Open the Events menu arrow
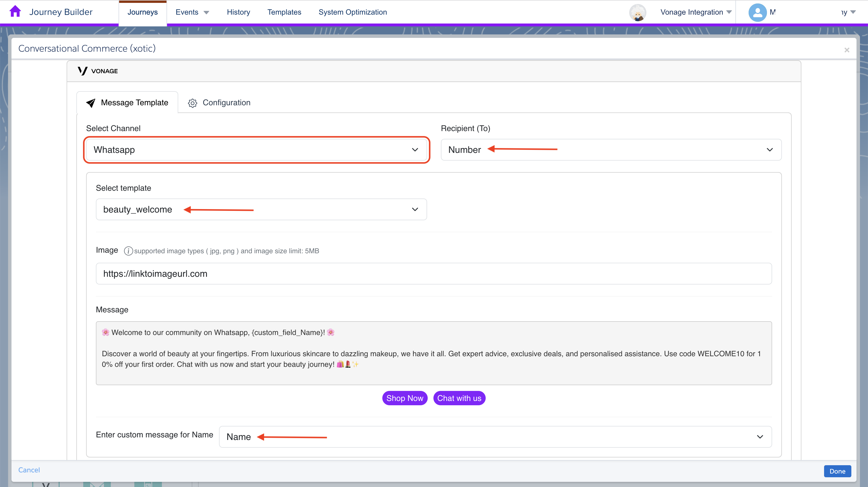 [x=207, y=12]
